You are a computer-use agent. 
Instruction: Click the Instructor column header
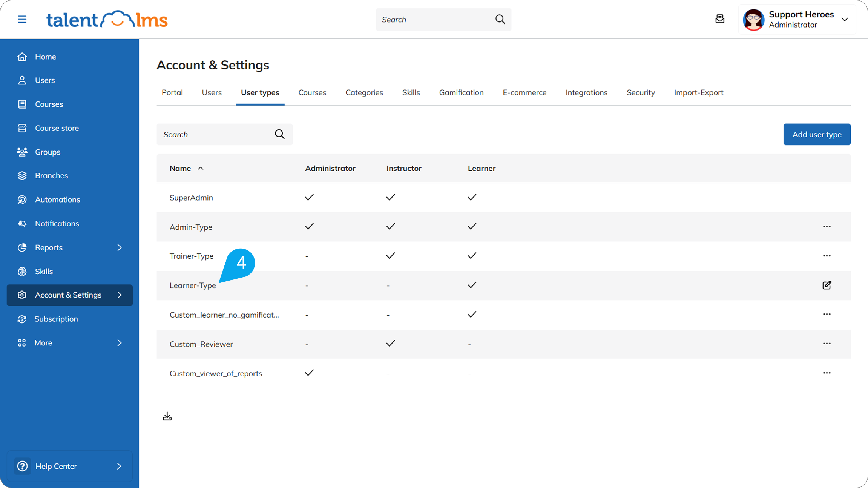404,169
